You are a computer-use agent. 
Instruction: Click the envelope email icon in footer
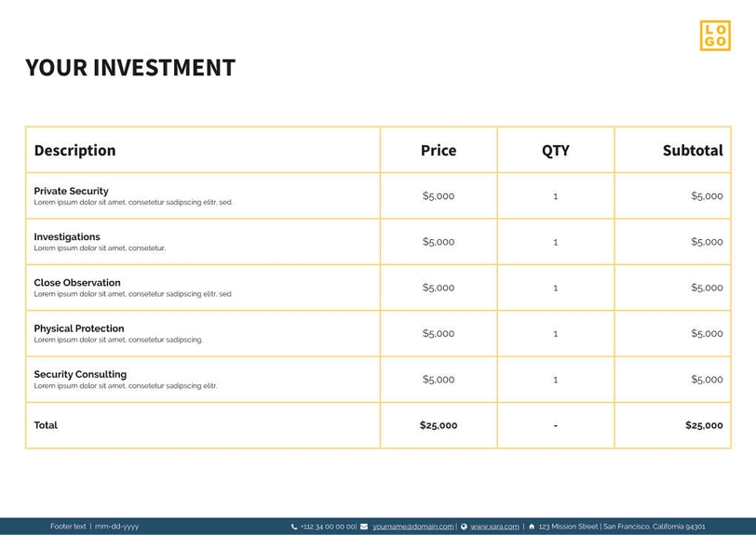click(x=364, y=527)
